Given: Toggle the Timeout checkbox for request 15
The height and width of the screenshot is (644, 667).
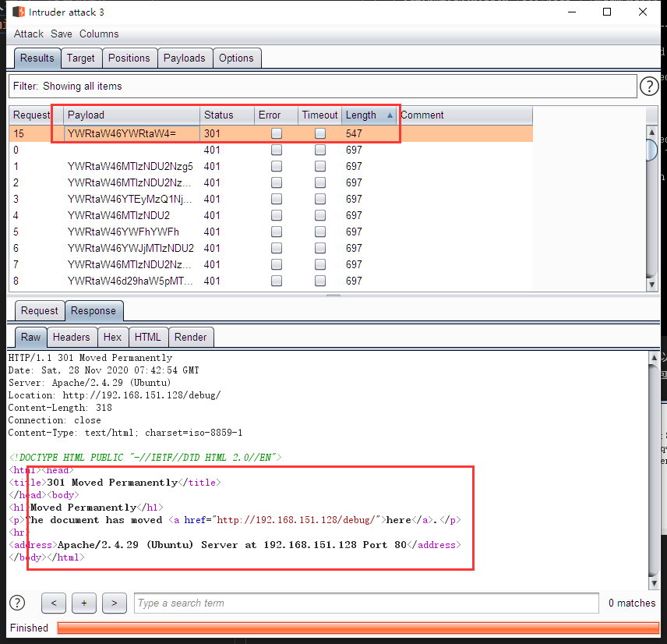Looking at the screenshot, I should 319,133.
